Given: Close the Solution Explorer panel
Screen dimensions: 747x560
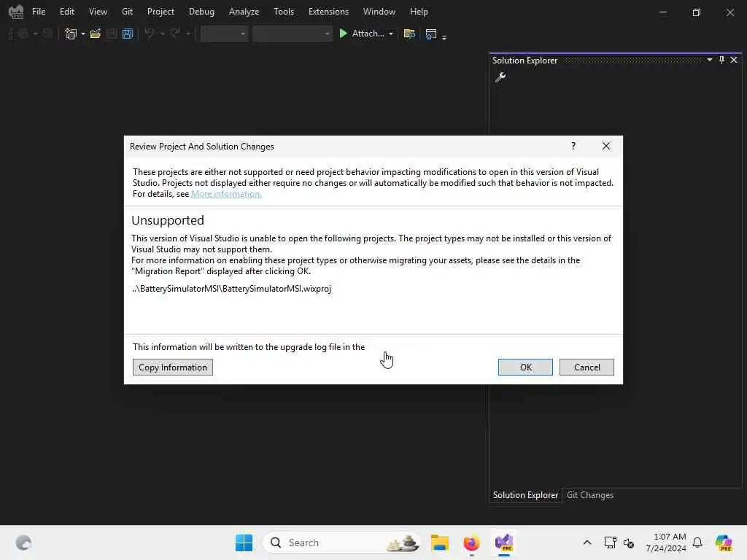Looking at the screenshot, I should (x=734, y=60).
